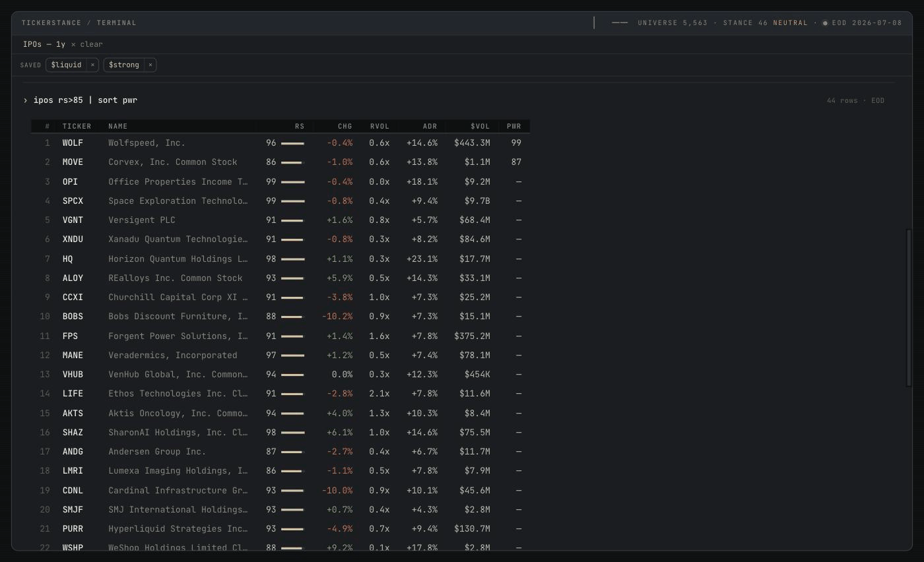Select the AKTS ticker
924x562 pixels.
click(73, 413)
